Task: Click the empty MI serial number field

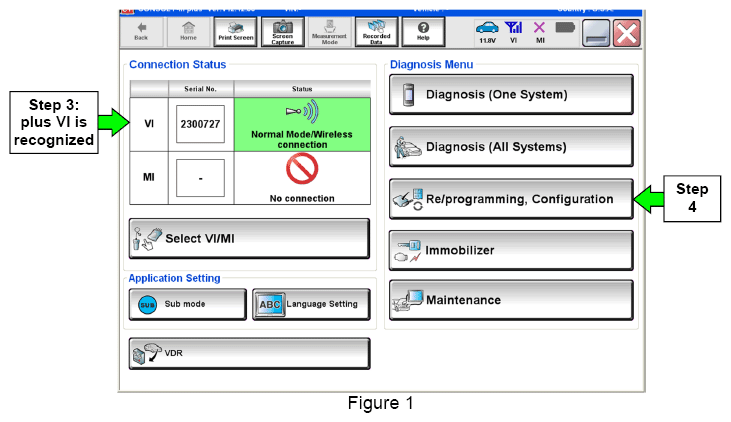Action: pyautogui.click(x=200, y=178)
